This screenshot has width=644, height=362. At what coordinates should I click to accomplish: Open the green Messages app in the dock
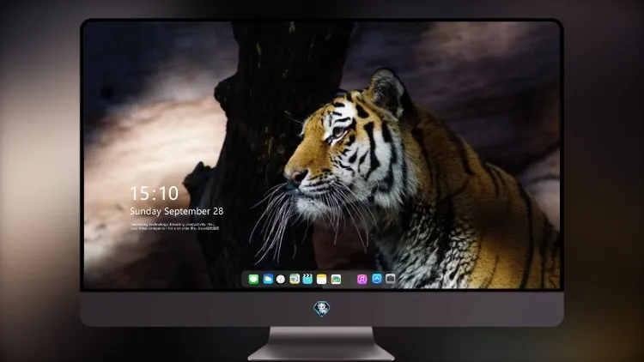(x=253, y=279)
